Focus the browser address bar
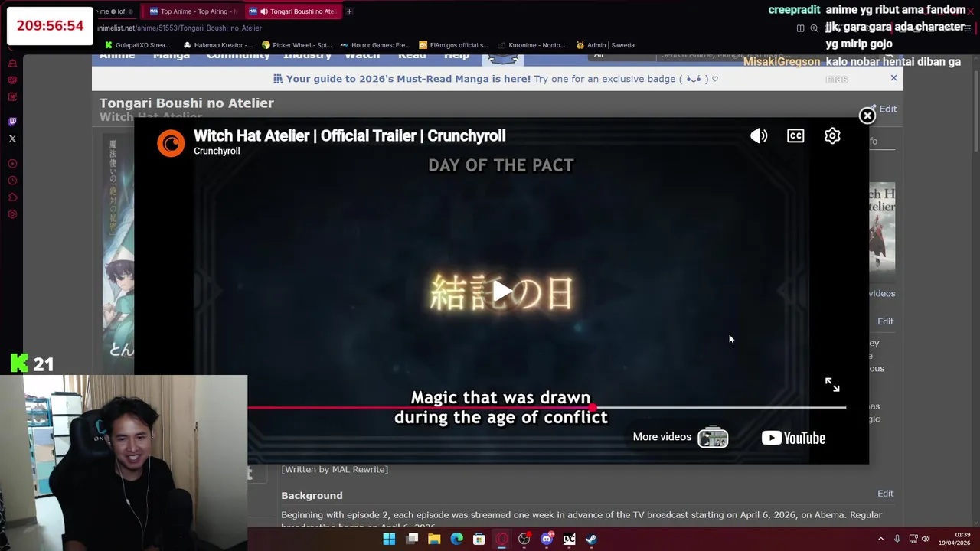Screen dimensions: 980x551 click(x=444, y=28)
